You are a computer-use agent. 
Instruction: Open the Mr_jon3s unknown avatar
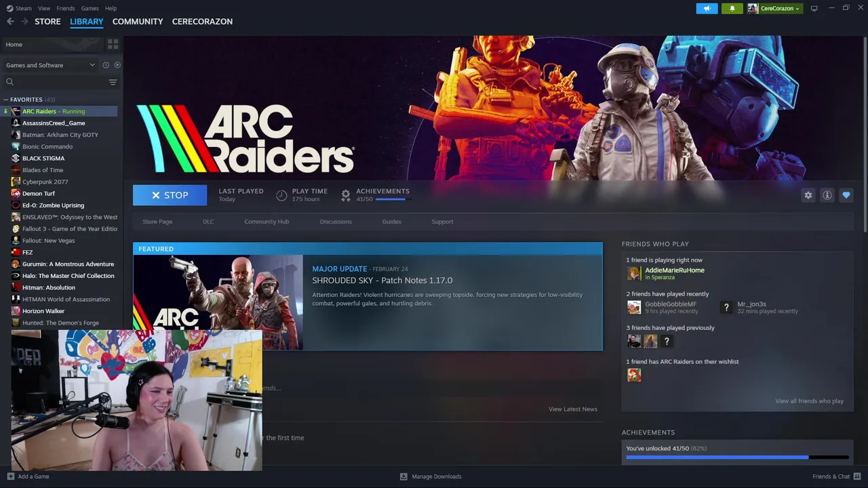(x=726, y=307)
